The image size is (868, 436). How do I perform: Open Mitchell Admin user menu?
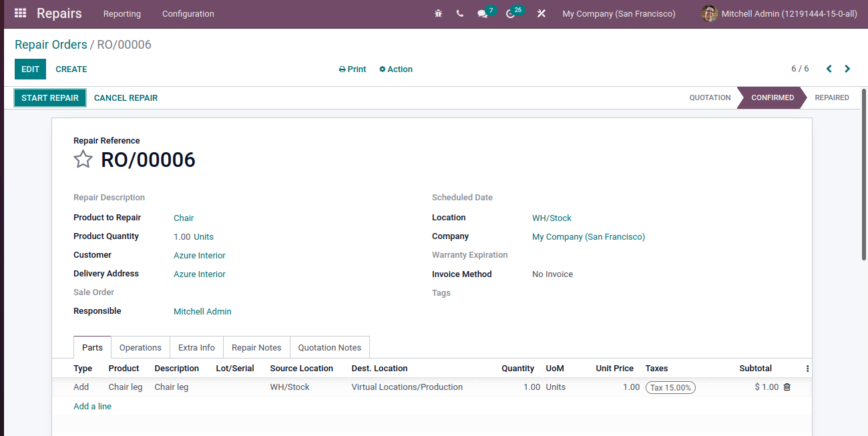(x=780, y=13)
